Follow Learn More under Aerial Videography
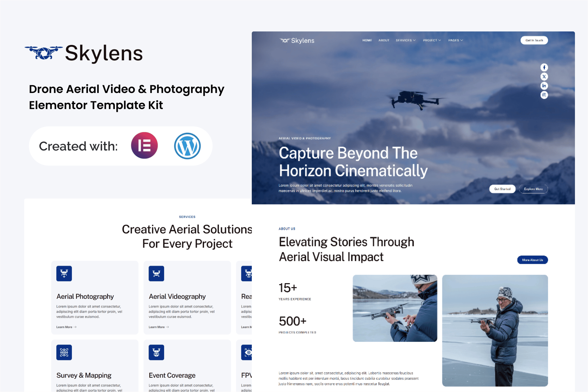588x392 pixels. 159,327
